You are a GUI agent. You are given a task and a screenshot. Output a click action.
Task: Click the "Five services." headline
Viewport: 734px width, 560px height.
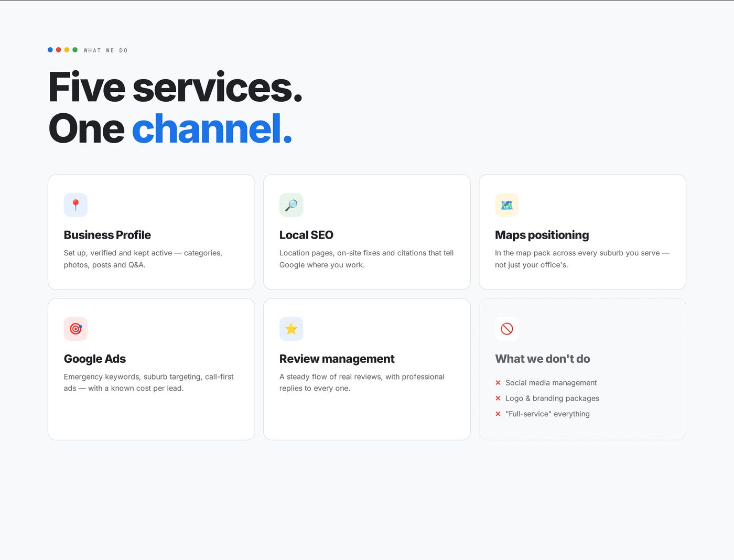pos(175,87)
